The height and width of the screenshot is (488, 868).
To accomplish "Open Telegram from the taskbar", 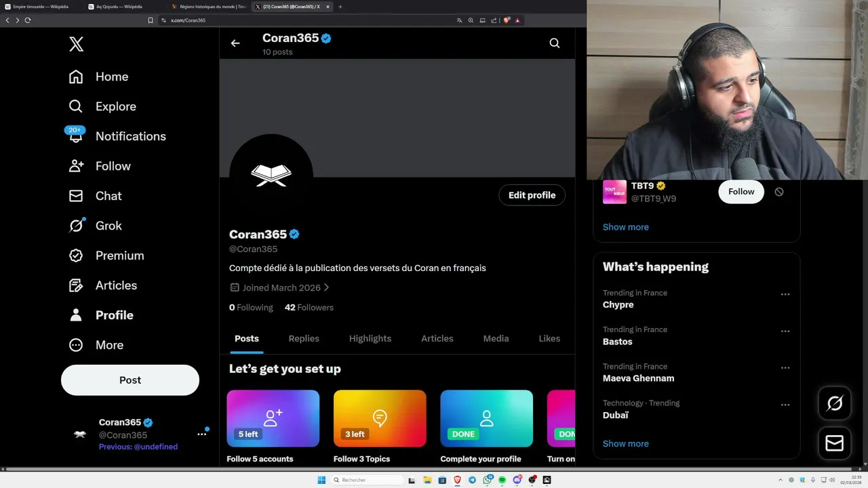I will tap(472, 480).
